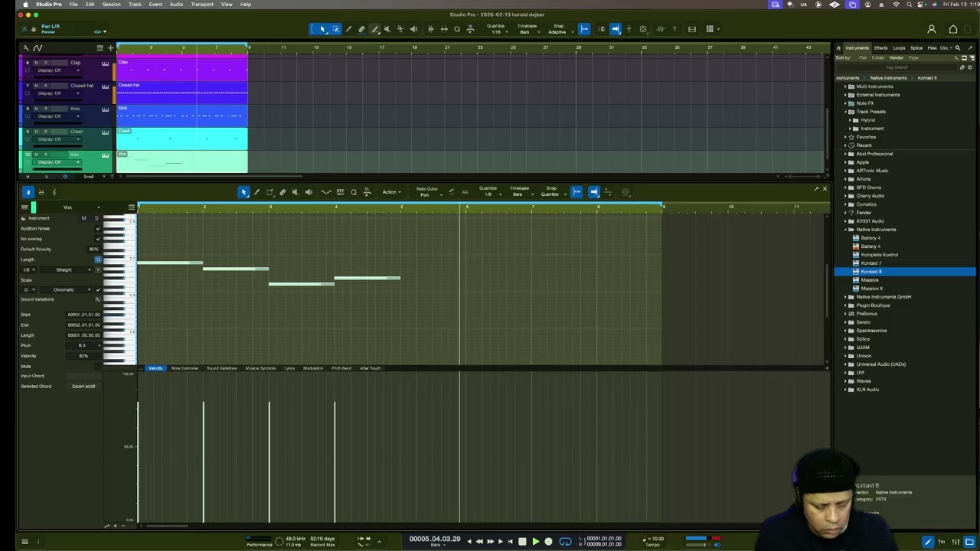Toggle Autoscroll button in main toolbar
The height and width of the screenshot is (551, 980).
pos(616,29)
